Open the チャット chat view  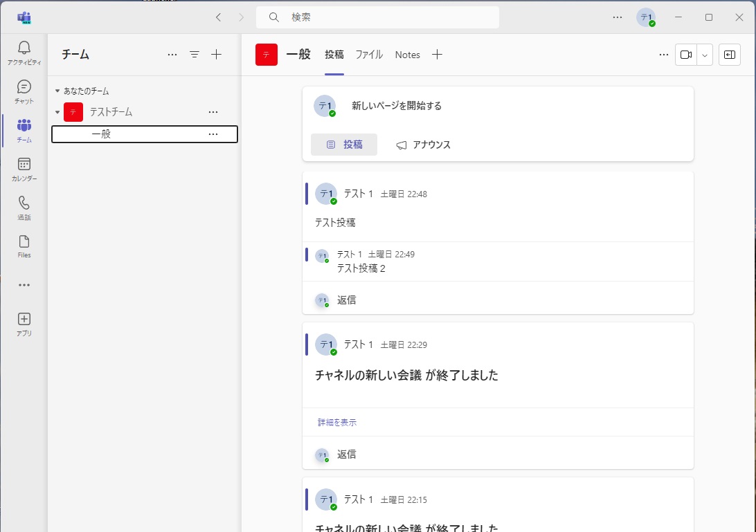pos(24,92)
